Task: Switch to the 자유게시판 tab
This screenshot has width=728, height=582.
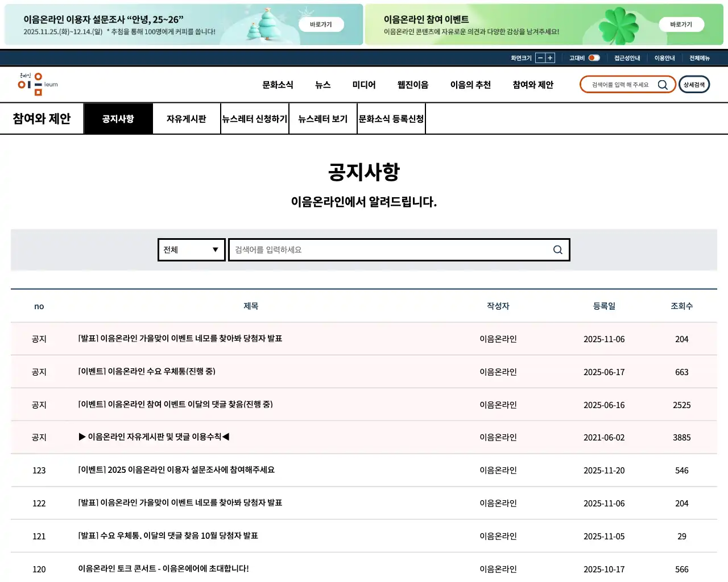Action: (186, 118)
